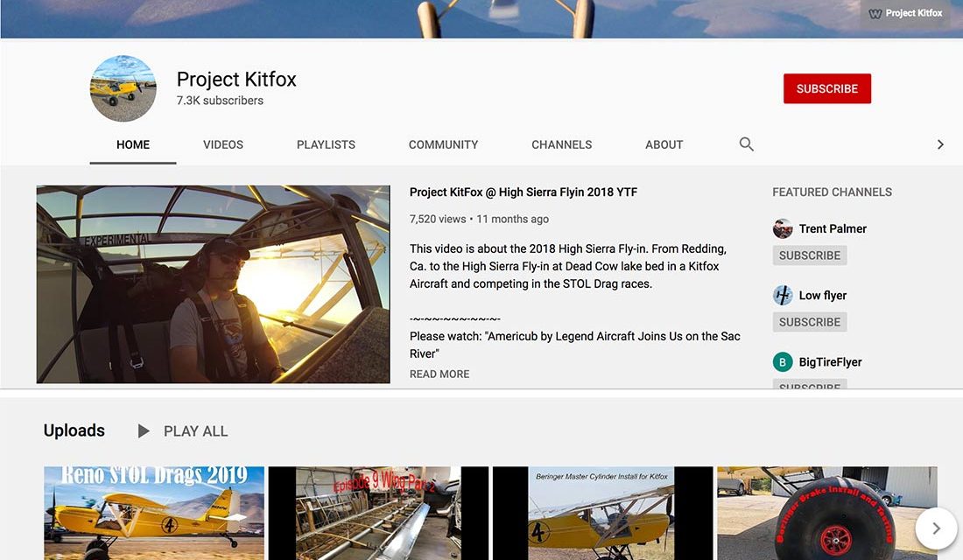Open Trent Palmer's channel avatar

(783, 228)
